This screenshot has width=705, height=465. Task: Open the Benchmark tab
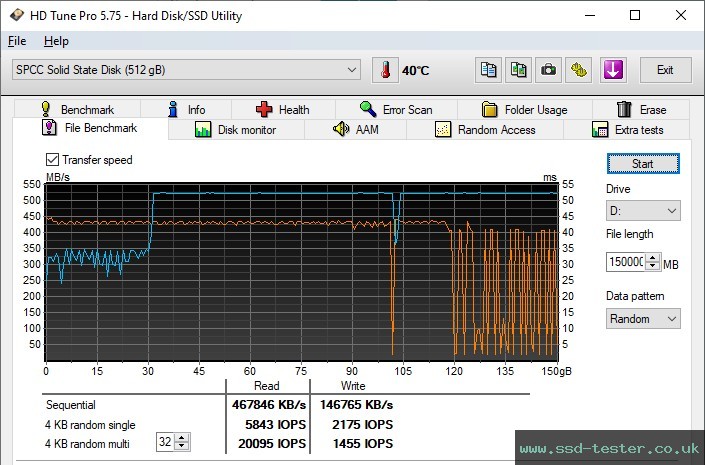(77, 109)
